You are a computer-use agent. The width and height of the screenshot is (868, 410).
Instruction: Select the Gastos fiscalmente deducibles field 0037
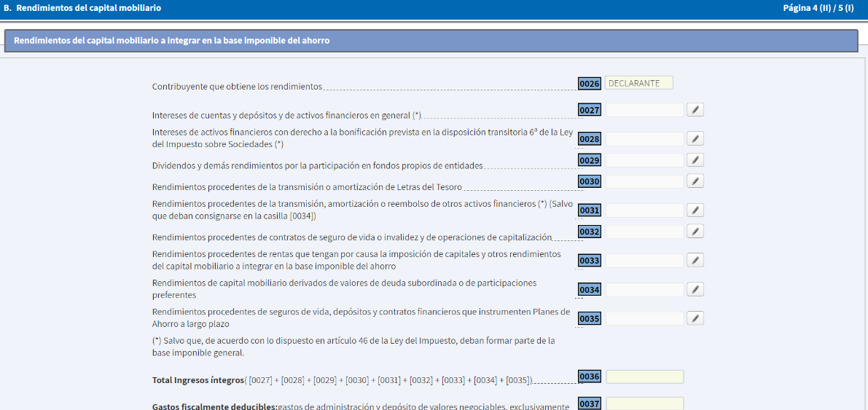tap(644, 403)
